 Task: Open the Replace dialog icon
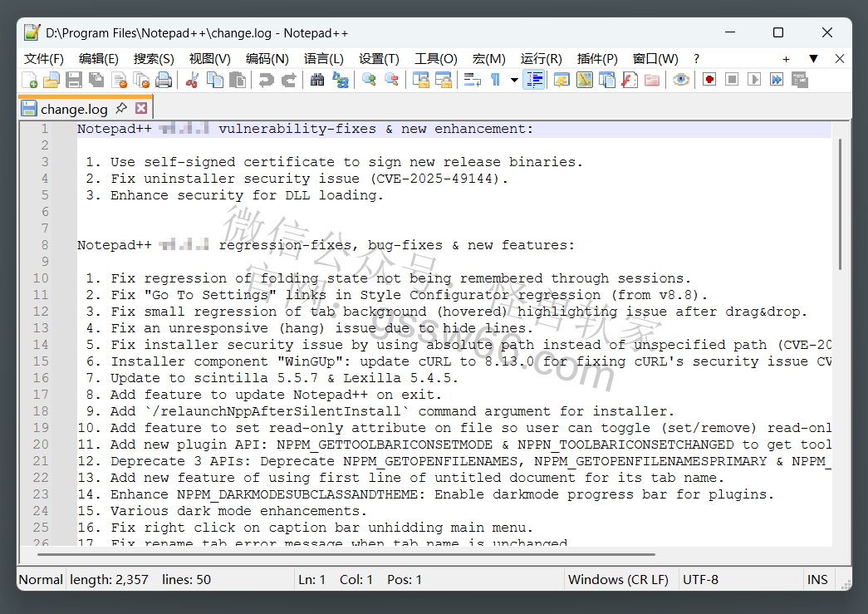pos(340,81)
